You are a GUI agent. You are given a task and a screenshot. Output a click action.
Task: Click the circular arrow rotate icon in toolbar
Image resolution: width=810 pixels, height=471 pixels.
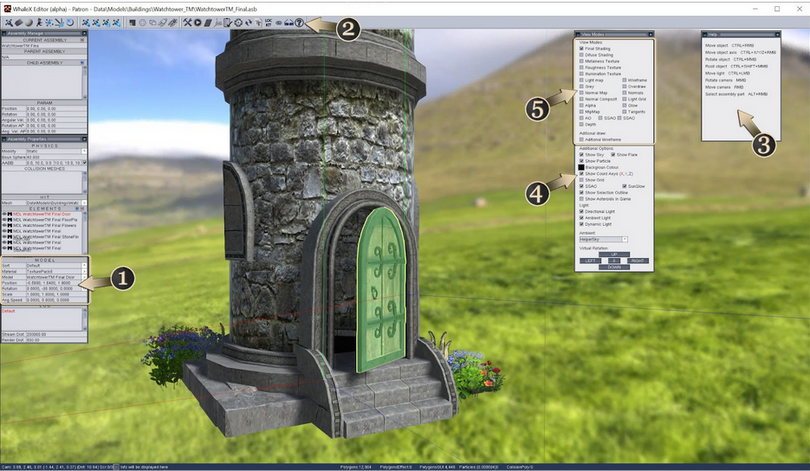click(x=70, y=23)
